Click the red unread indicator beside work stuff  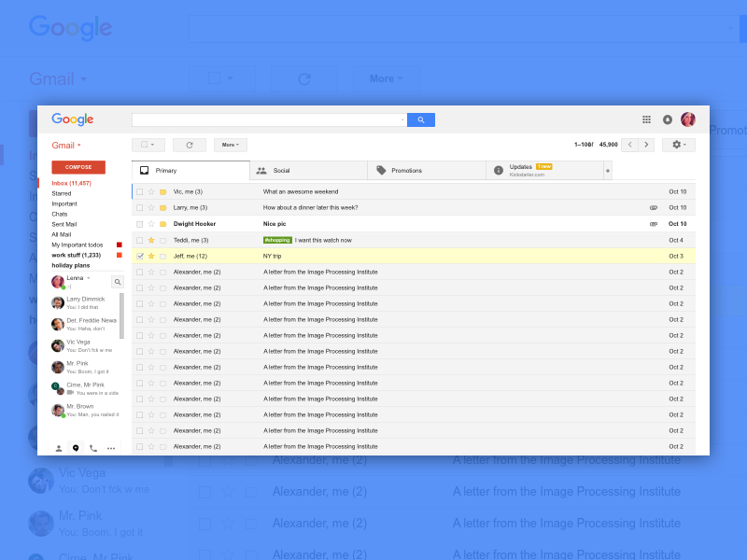click(120, 255)
